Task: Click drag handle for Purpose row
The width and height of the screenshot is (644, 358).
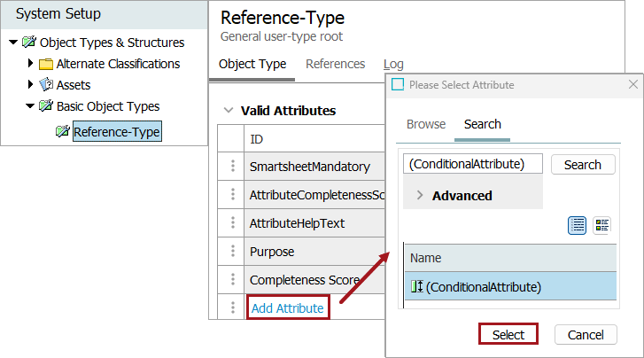Action: click(233, 252)
